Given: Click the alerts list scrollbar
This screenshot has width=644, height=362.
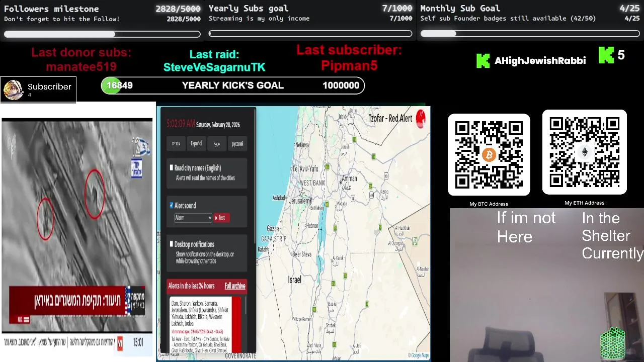Looking at the screenshot, I should [x=246, y=306].
